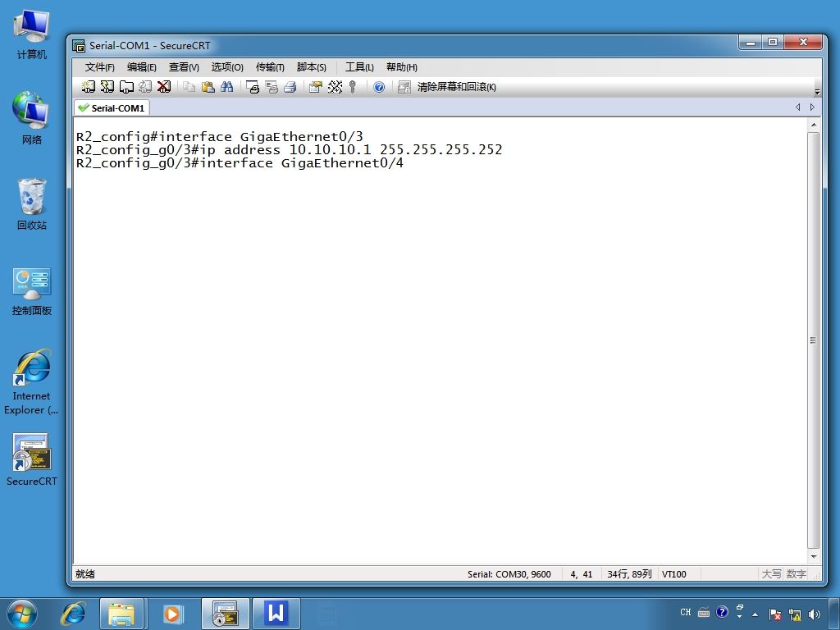The height and width of the screenshot is (630, 840).
Task: Click the terminal vertical scrollbar thumb
Action: [814, 340]
